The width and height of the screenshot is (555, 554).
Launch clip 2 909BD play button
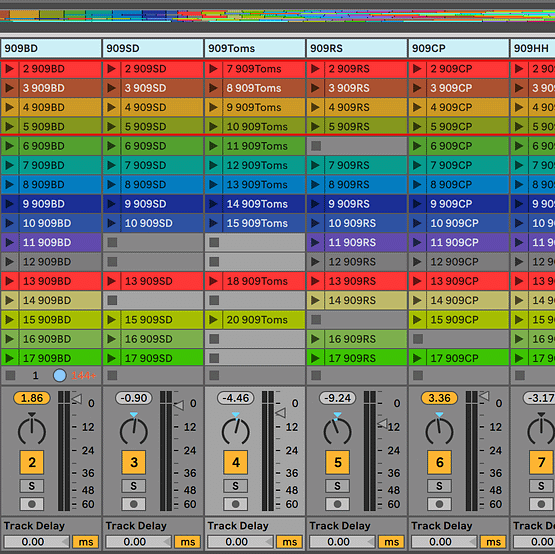[x=10, y=69]
